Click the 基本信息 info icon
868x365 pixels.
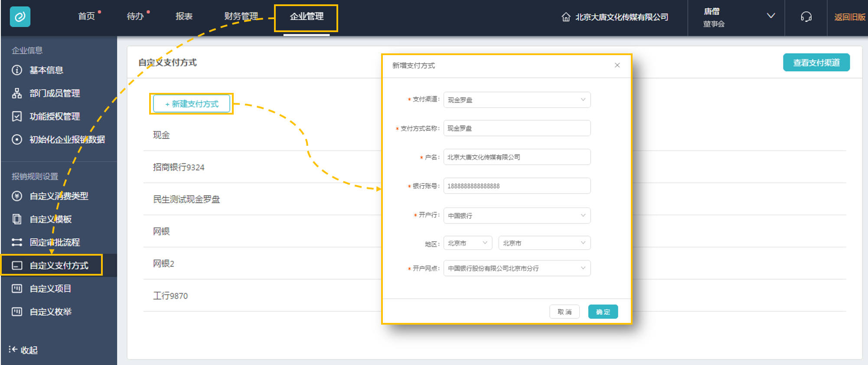pos(17,70)
